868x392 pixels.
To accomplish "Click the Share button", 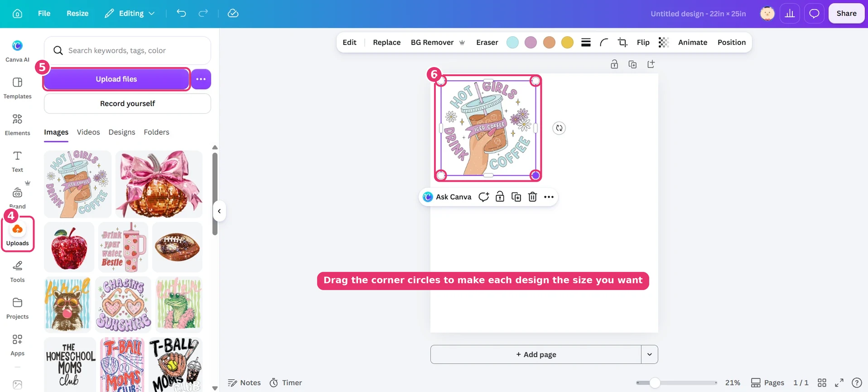I will click(x=846, y=14).
